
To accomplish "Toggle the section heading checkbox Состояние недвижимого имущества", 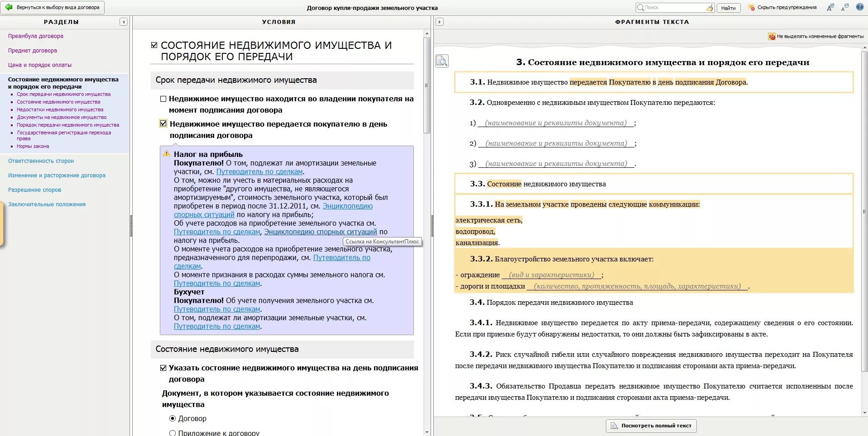I will click(x=154, y=45).
